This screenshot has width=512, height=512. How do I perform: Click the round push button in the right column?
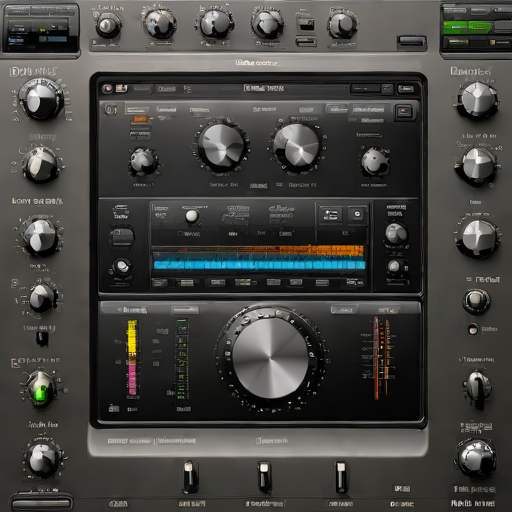[476, 301]
